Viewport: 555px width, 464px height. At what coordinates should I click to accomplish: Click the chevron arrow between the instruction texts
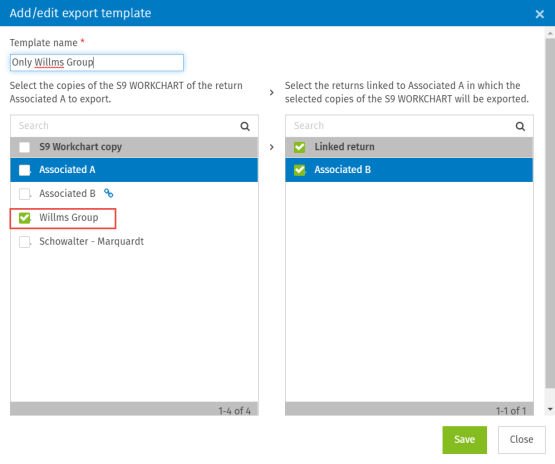pos(271,93)
